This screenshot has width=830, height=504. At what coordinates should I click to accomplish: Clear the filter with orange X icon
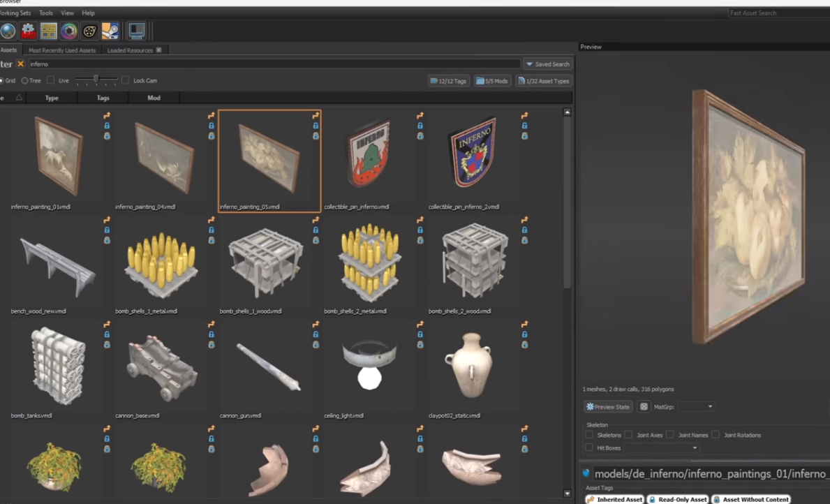[x=20, y=64]
